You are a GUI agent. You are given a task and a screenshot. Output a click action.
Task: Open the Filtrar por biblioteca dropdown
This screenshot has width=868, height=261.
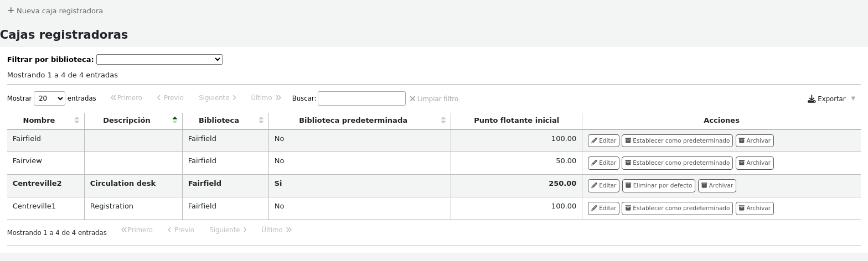pyautogui.click(x=159, y=59)
